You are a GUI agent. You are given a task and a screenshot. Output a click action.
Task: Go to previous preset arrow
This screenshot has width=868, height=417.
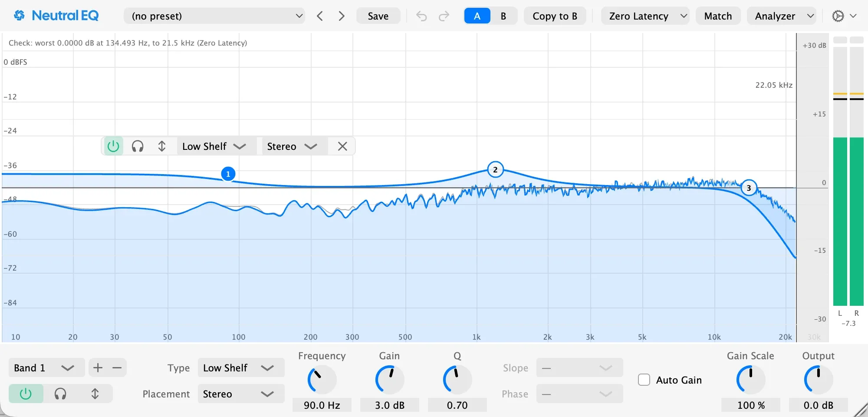[320, 16]
